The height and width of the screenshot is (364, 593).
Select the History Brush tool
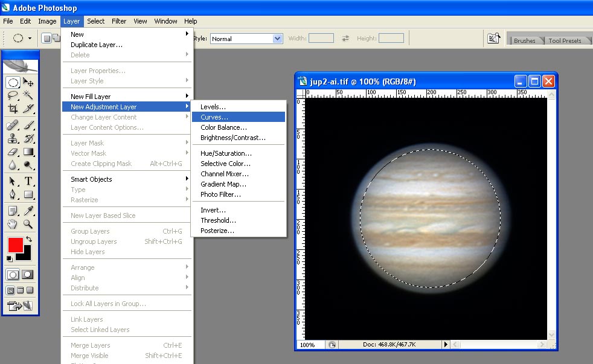(x=28, y=138)
